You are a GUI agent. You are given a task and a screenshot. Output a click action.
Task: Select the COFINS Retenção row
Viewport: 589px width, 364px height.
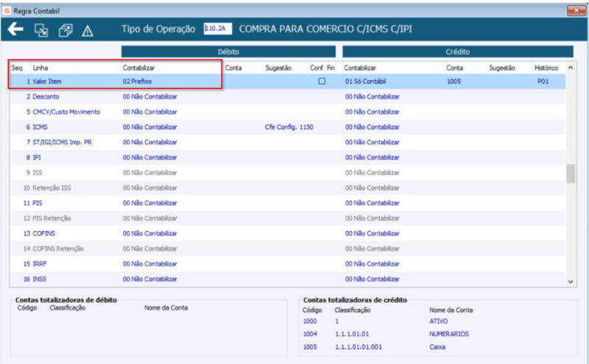[x=288, y=249]
